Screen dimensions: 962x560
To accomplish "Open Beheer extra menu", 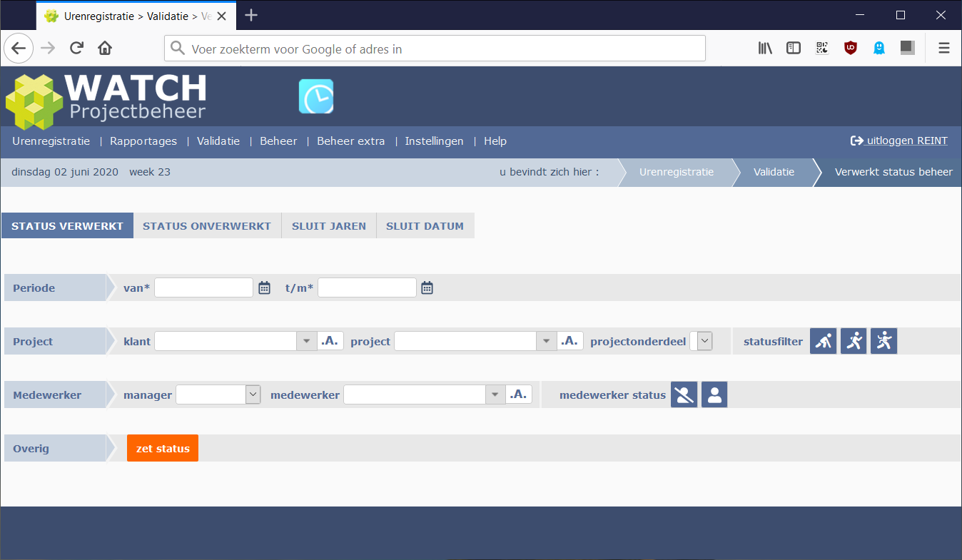I will [x=351, y=141].
